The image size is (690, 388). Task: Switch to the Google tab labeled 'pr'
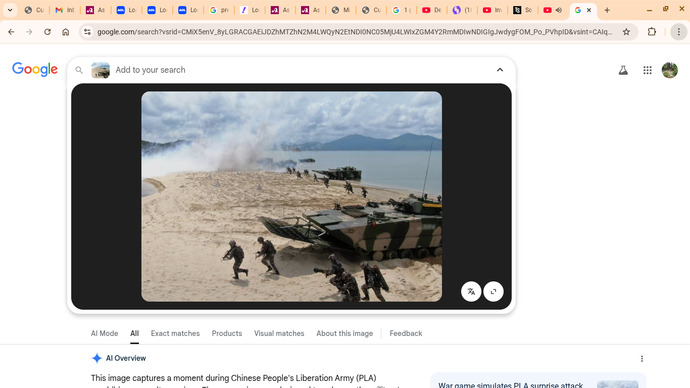[x=219, y=10]
